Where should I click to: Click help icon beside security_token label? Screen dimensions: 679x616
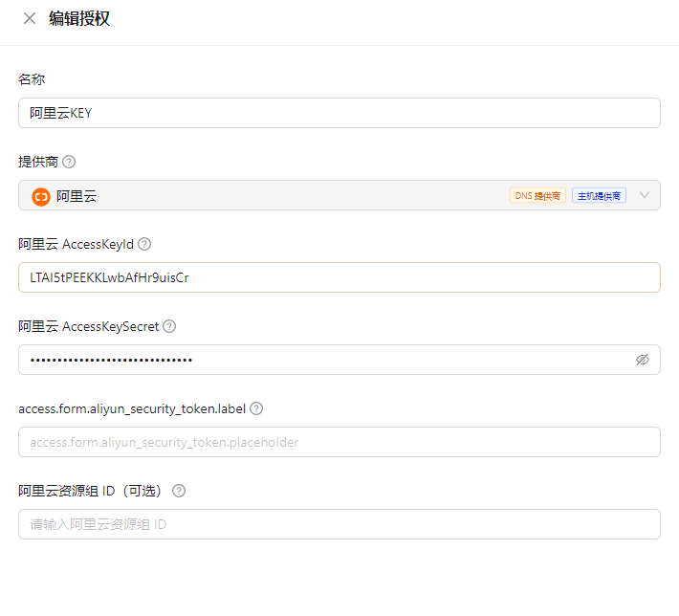pyautogui.click(x=256, y=408)
